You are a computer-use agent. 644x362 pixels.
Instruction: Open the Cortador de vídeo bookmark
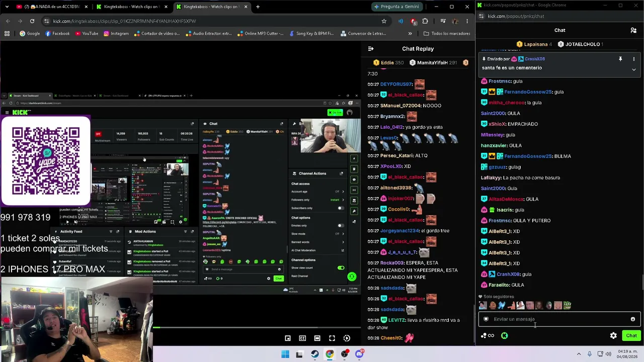pyautogui.click(x=156, y=34)
